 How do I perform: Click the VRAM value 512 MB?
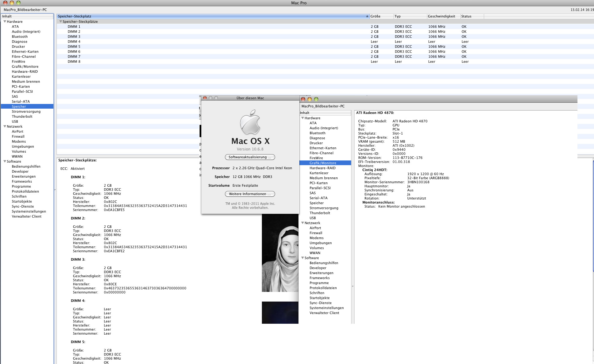(399, 141)
